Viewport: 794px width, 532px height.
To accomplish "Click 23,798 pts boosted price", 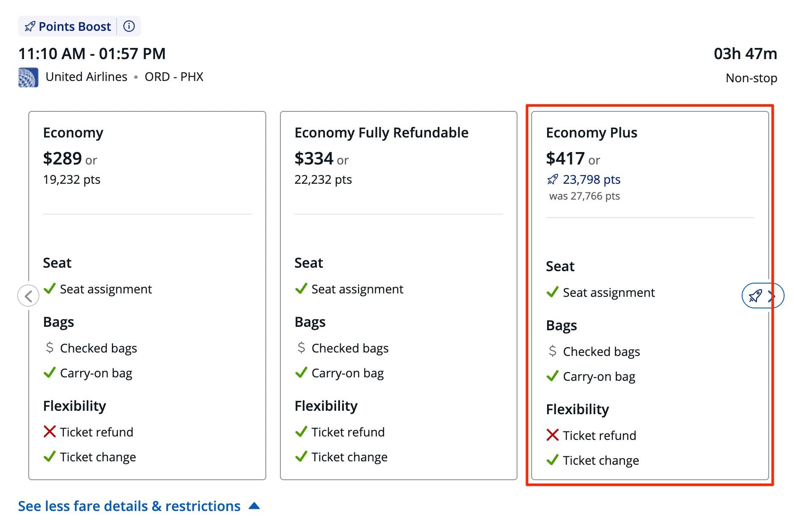I will coord(592,179).
